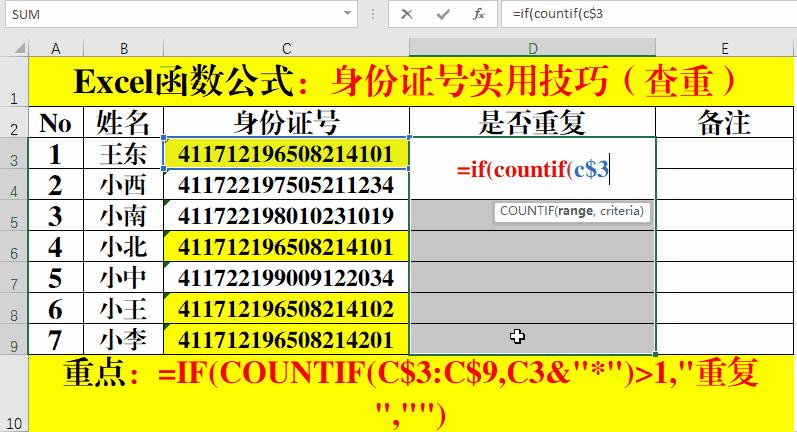797x432 pixels.
Task: Click the empty 备注 cell for 王东
Action: pyautogui.click(x=725, y=153)
